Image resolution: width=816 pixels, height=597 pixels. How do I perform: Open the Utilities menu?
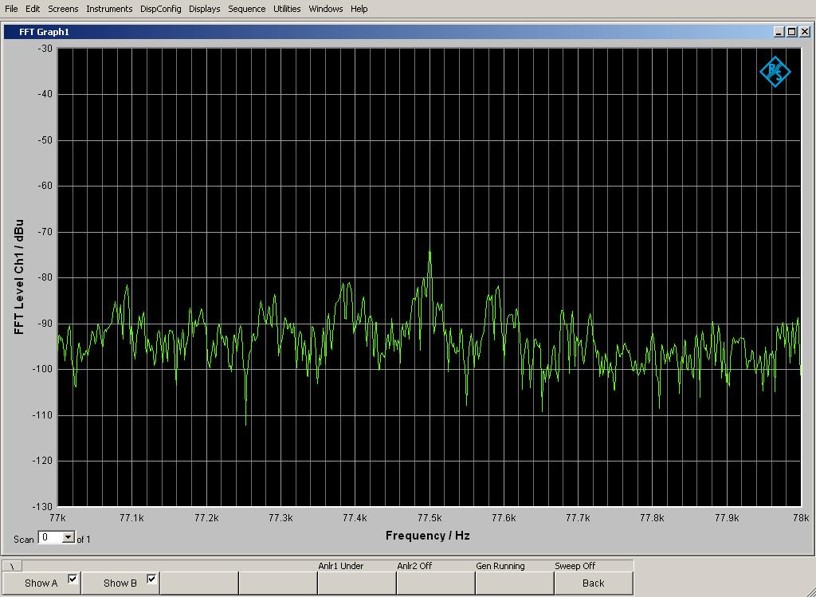point(287,9)
